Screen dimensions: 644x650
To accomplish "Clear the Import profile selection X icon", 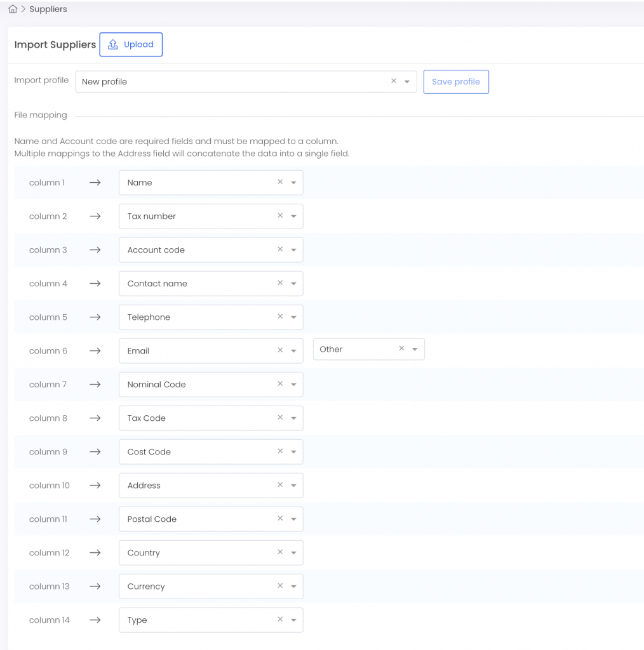I will point(394,81).
